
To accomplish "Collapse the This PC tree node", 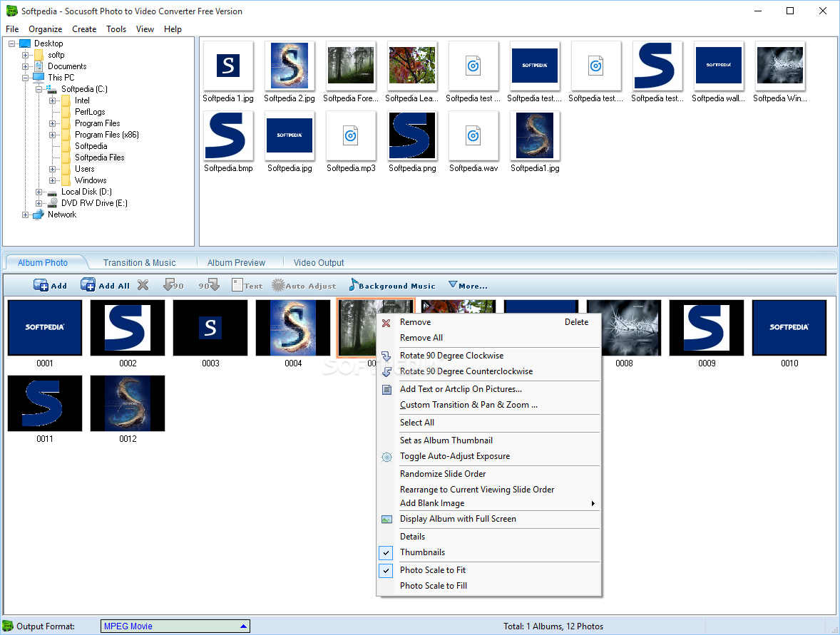I will 25,78.
